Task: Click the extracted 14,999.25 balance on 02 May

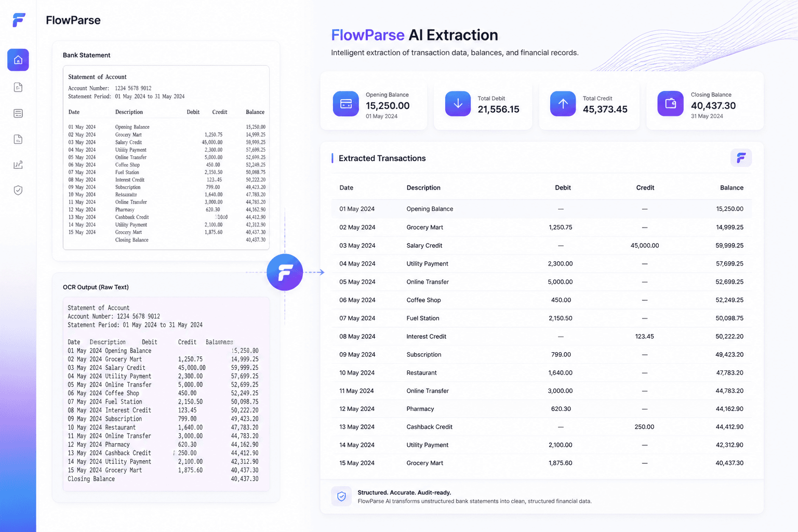Action: [729, 228]
